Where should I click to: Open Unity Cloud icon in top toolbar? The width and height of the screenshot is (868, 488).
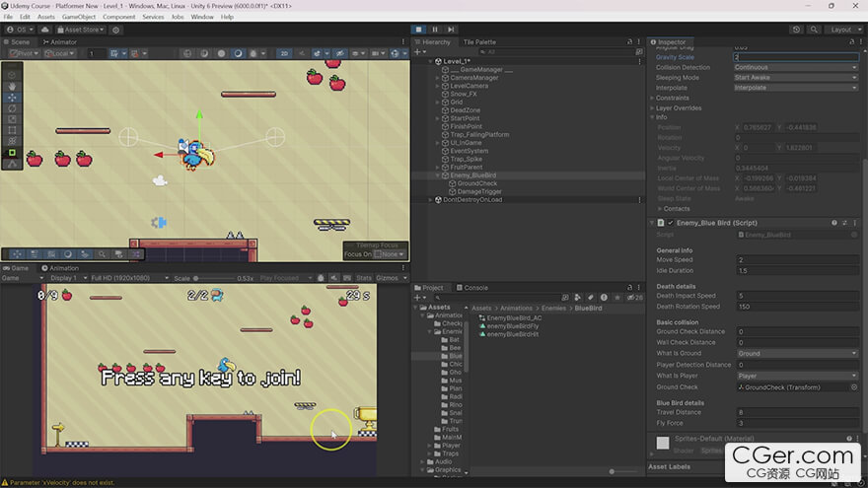(x=45, y=30)
